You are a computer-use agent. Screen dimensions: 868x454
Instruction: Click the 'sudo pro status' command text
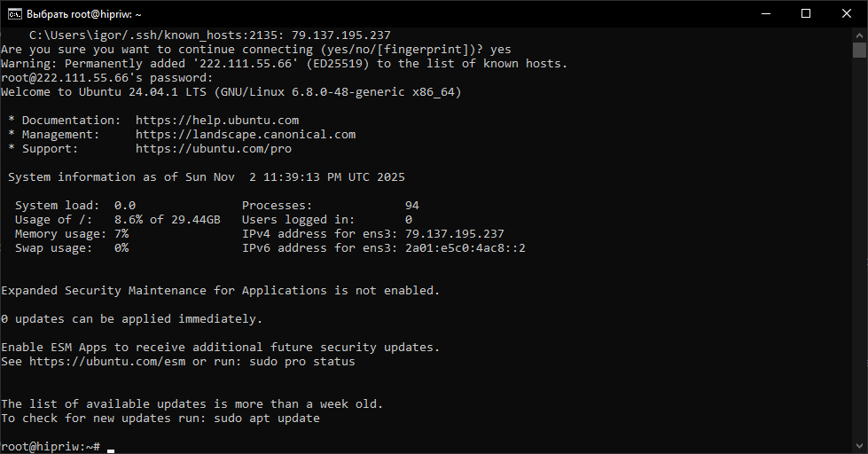(302, 362)
